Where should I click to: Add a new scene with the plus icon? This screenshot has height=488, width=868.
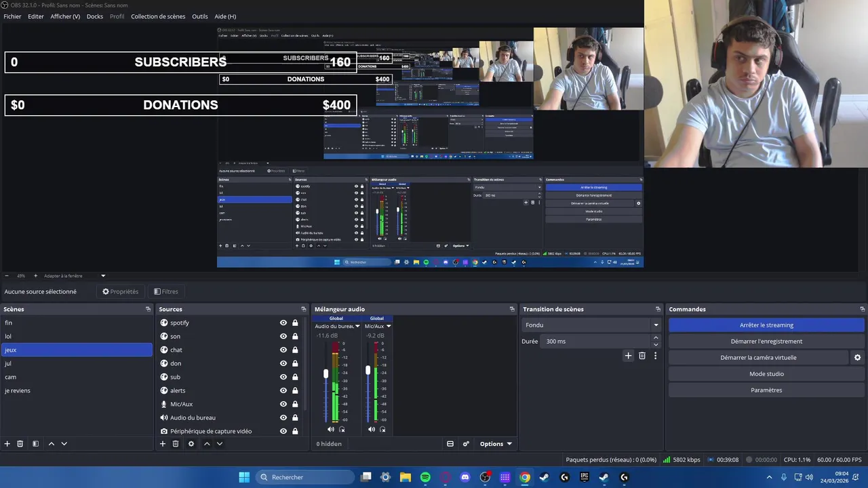[7, 444]
